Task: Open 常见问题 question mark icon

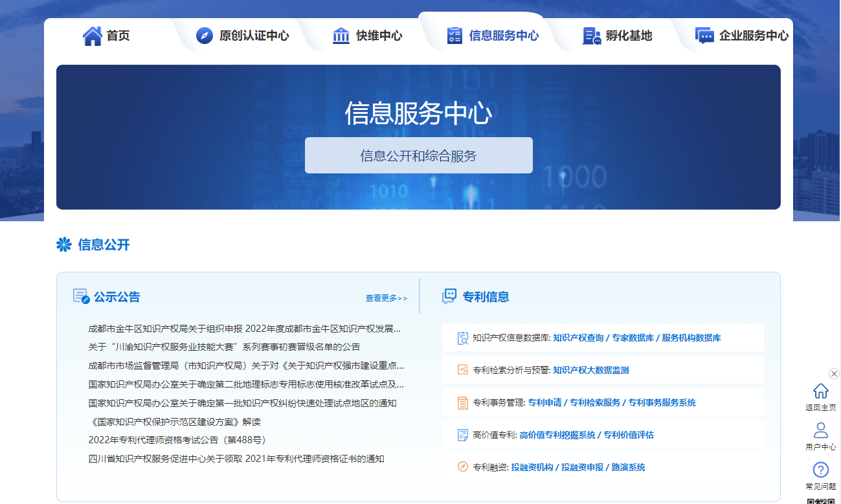Action: [x=820, y=470]
